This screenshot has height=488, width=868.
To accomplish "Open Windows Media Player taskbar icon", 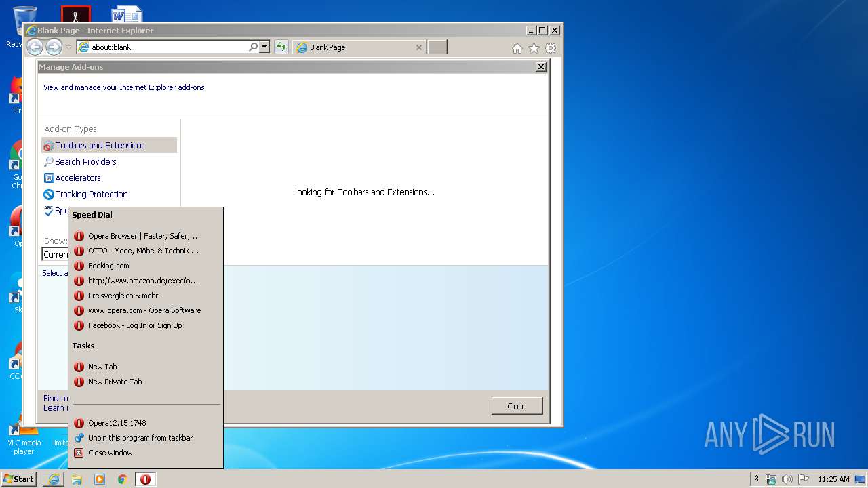I will coord(100,479).
